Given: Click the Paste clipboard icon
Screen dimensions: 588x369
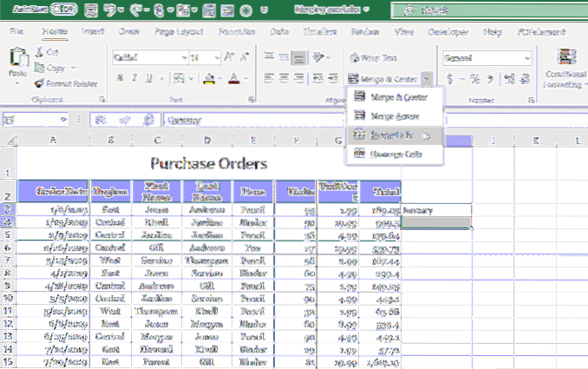Looking at the screenshot, I should click(x=18, y=57).
